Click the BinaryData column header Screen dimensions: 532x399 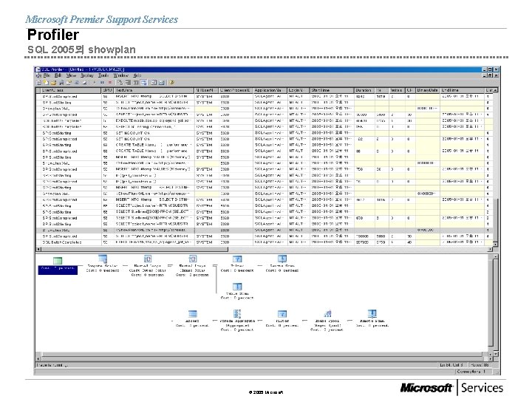tap(428, 90)
